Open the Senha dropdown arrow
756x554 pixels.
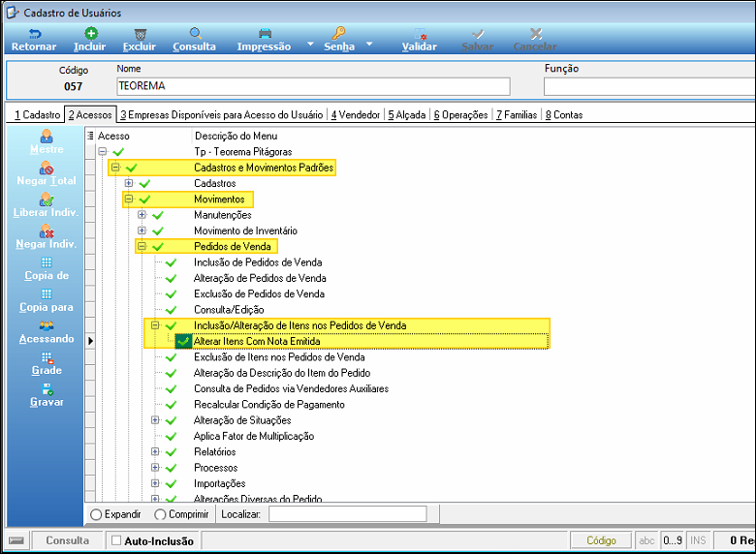369,44
